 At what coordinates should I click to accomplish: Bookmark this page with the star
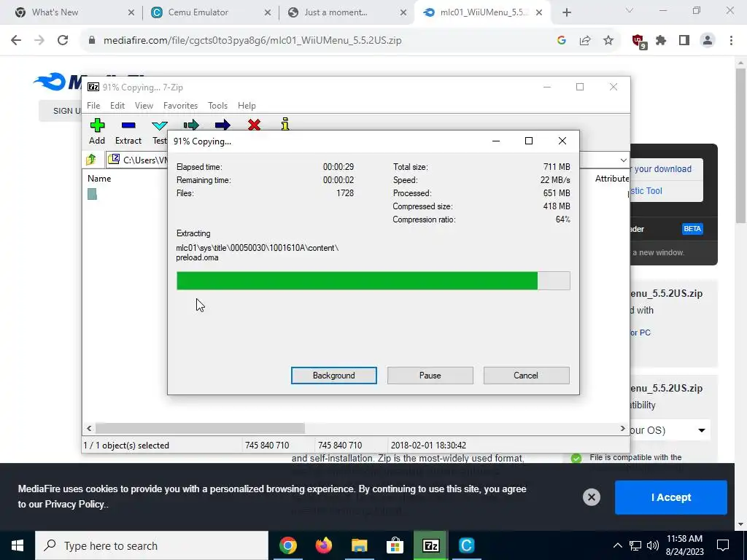(x=608, y=41)
